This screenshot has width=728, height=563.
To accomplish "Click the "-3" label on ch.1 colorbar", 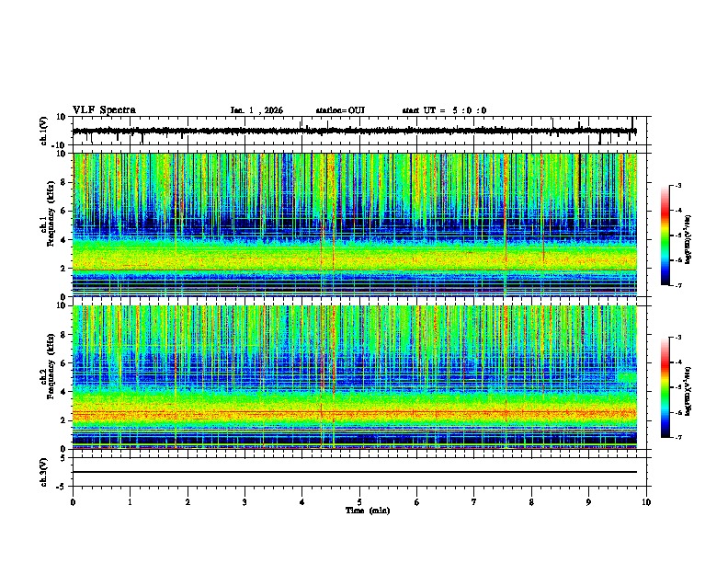I will (677, 185).
